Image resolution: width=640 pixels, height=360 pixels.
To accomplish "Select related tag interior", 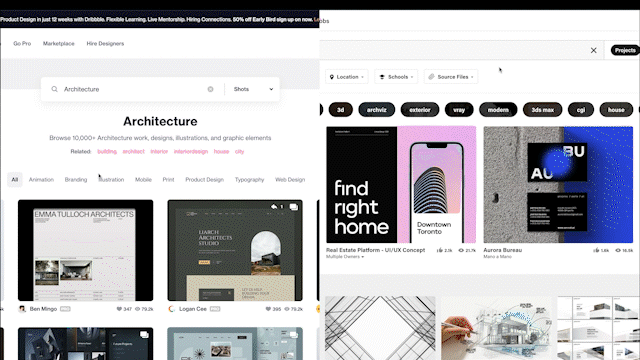I will 159,151.
